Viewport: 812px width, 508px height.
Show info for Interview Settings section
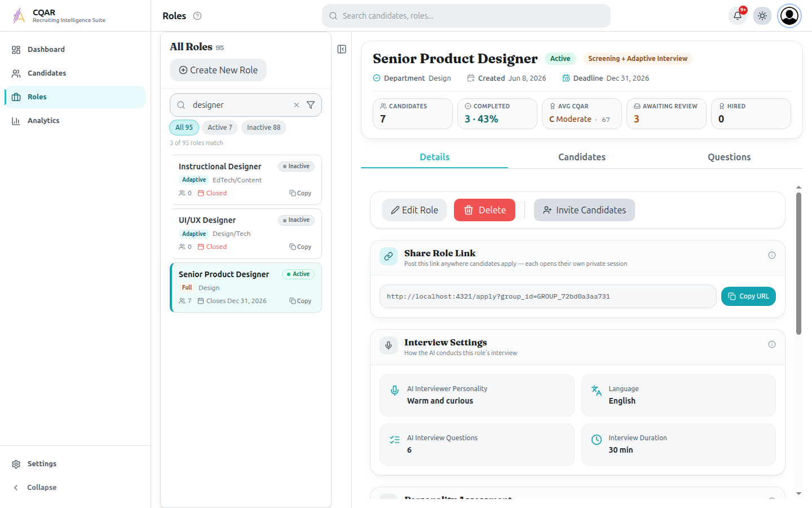[772, 344]
